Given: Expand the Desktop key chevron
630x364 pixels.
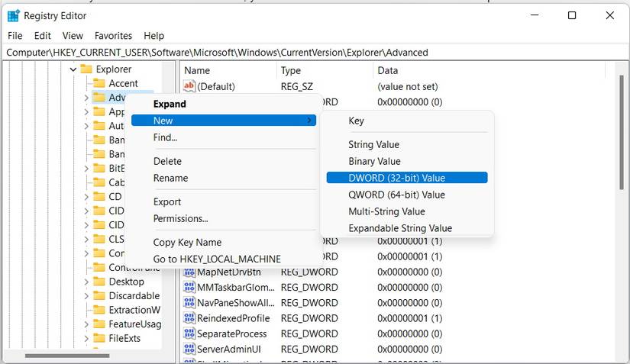Looking at the screenshot, I should 86,282.
